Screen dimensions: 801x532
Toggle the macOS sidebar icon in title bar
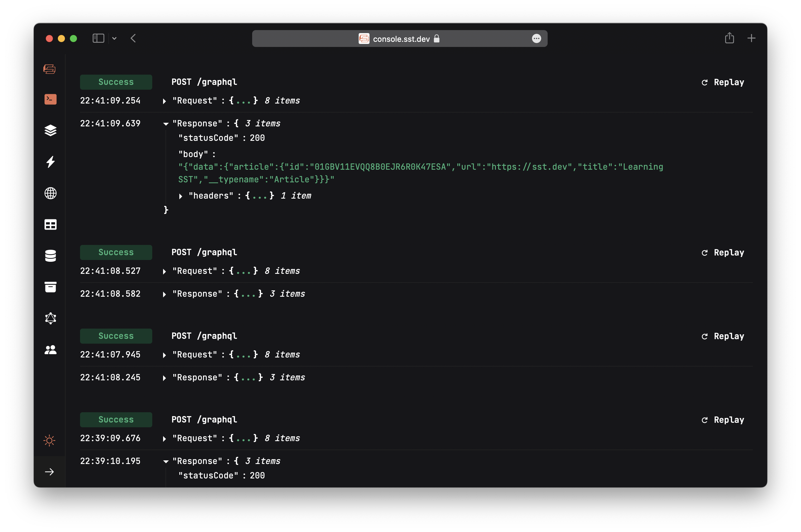tap(98, 38)
